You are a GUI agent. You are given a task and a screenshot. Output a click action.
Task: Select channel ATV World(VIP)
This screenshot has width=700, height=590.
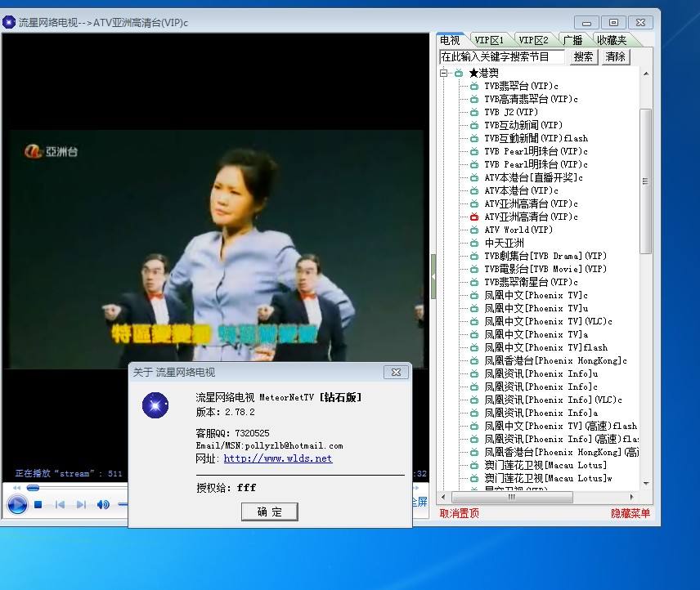518,230
